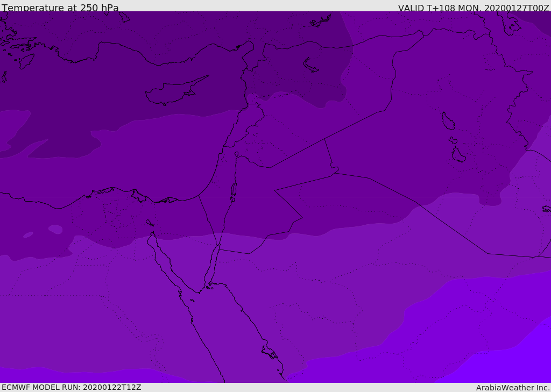The height and width of the screenshot is (392, 551).
Task: Click the 'VALID T+108 MON. 20200127T00Z' label
Action: [474, 8]
